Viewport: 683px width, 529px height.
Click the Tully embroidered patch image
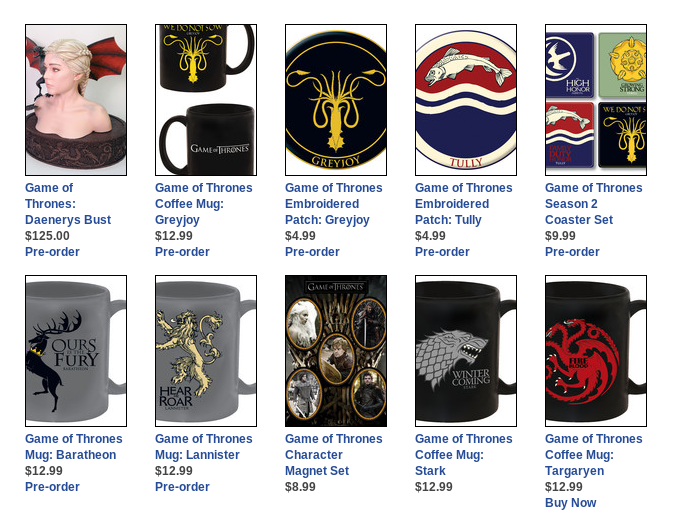point(466,100)
